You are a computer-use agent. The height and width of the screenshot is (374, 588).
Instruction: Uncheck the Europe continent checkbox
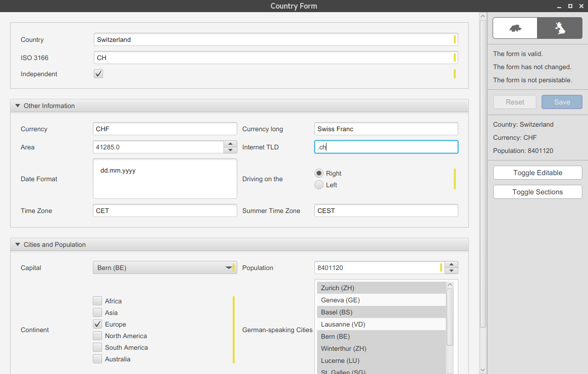[x=97, y=324]
